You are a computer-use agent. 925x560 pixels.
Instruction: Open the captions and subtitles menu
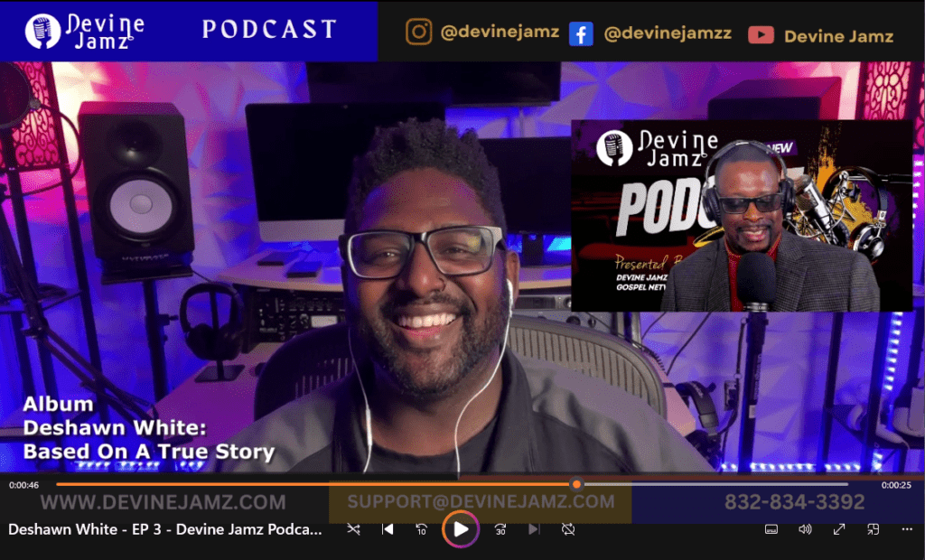(x=771, y=529)
